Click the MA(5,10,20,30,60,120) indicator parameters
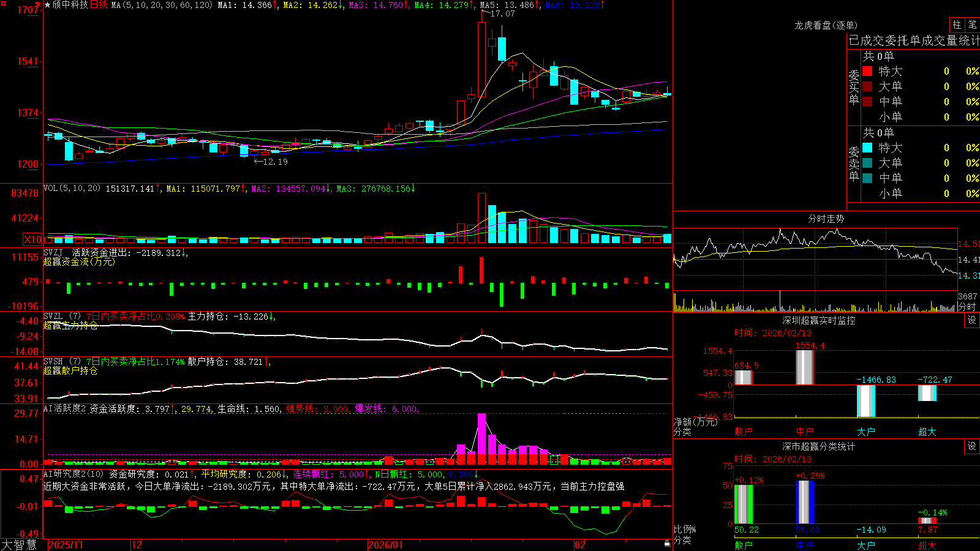This screenshot has width=980, height=551. coord(162,5)
